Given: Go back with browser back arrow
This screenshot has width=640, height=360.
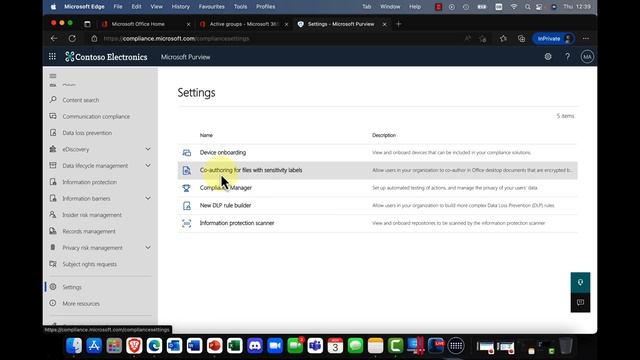Looking at the screenshot, I should click(x=54, y=38).
